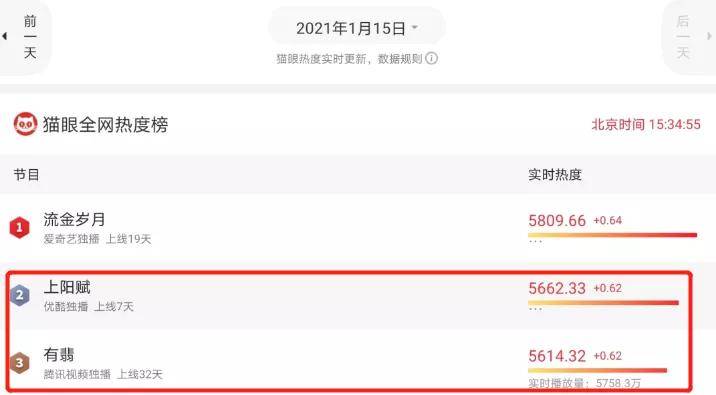This screenshot has height=395, width=716.
Task: Click the 流金岁月 heat progress bar
Action: 612,235
